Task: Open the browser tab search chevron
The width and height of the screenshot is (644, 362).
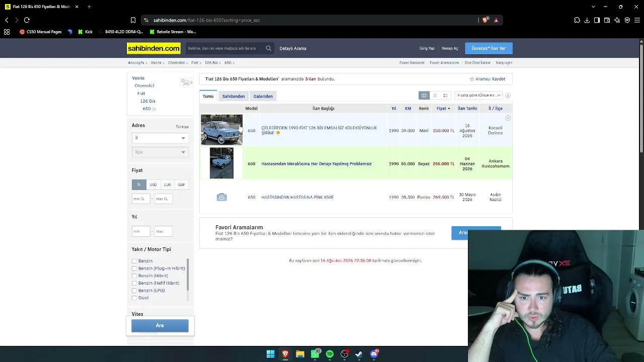Action: (x=593, y=7)
